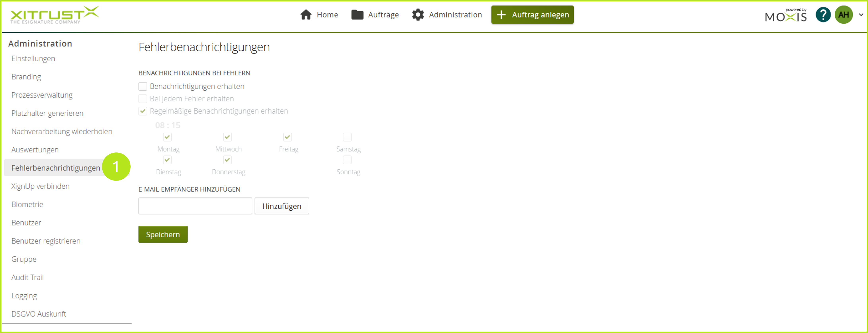The image size is (868, 333).
Task: Click the Administration gear icon
Action: point(418,15)
